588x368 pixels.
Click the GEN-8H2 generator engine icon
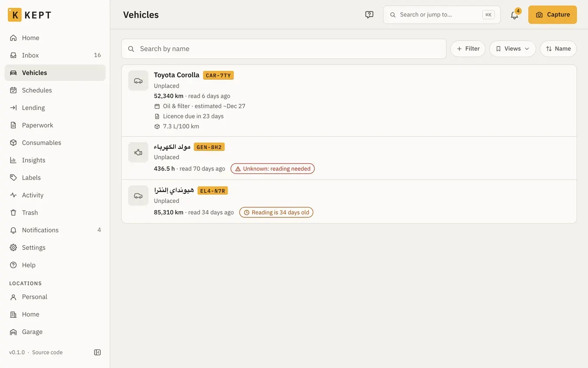click(x=138, y=152)
